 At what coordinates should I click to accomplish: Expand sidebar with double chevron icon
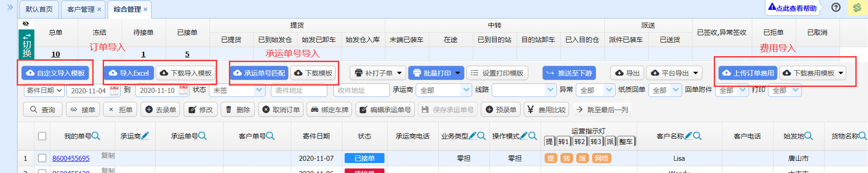(10, 8)
